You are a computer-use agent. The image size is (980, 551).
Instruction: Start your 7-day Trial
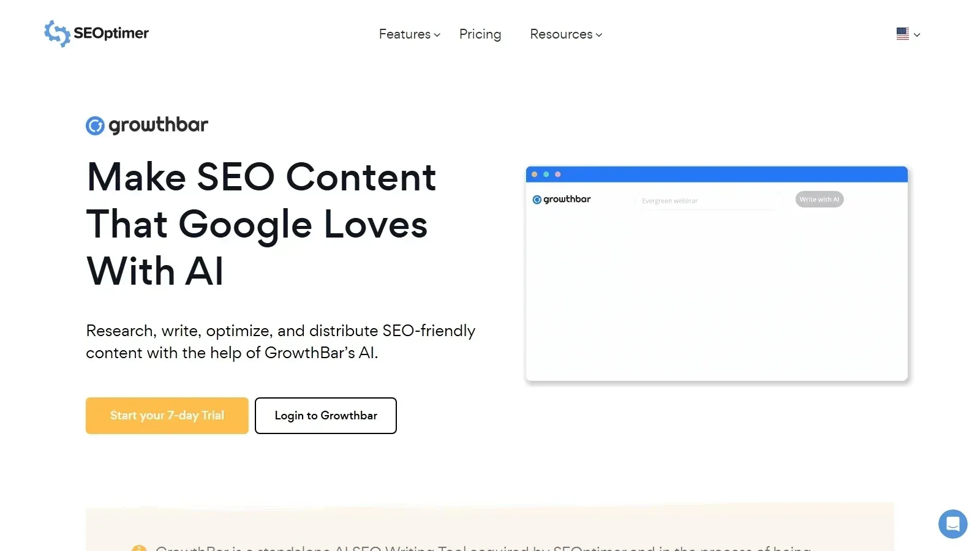pos(167,416)
